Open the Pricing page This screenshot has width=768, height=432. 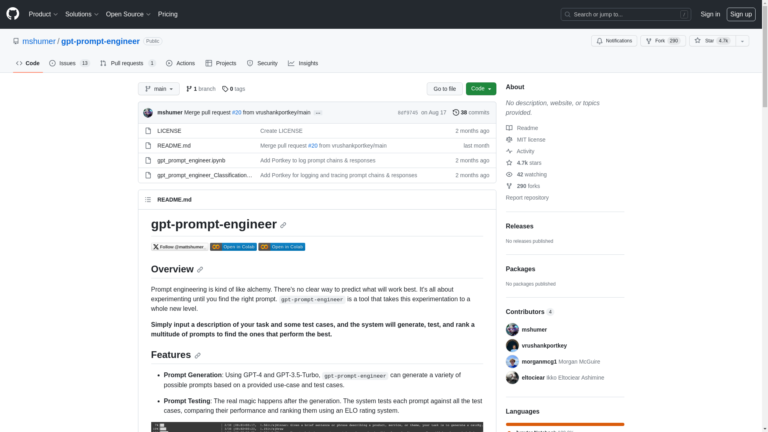click(x=168, y=14)
